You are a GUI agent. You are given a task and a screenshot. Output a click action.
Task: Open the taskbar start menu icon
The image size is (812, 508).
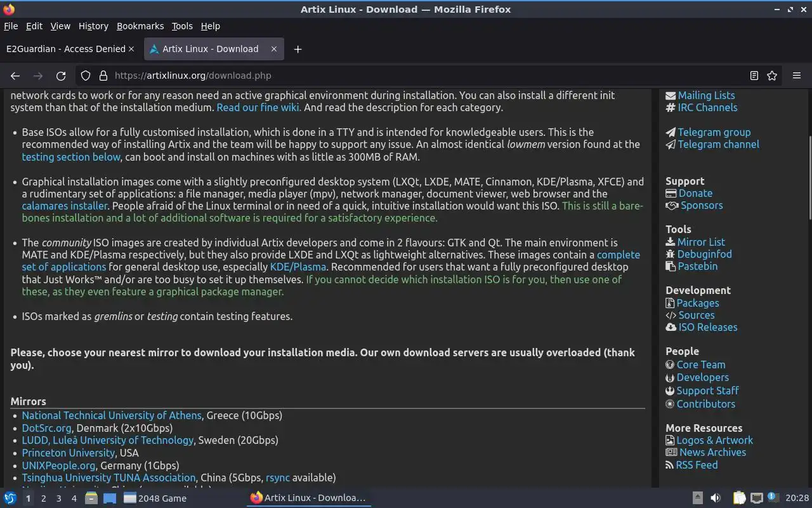tap(10, 498)
